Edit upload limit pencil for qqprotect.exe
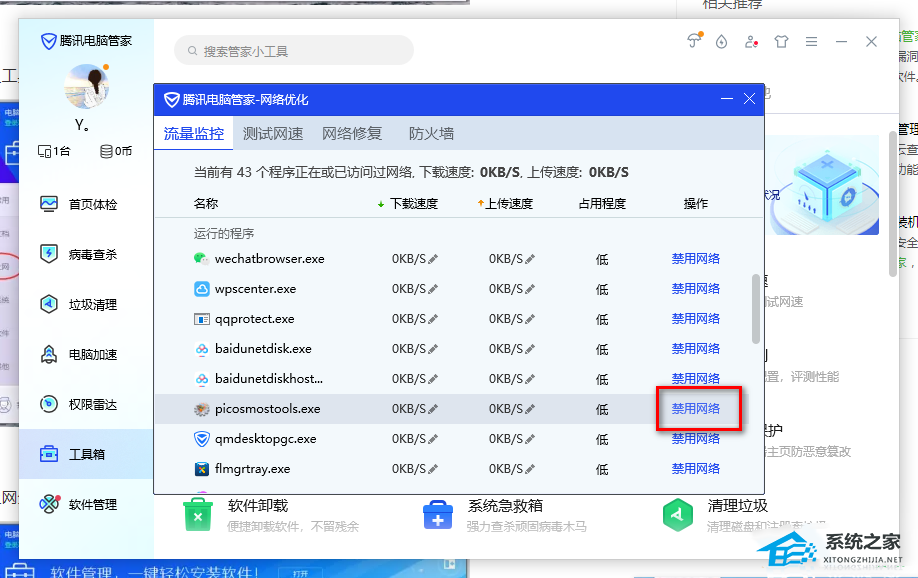The width and height of the screenshot is (918, 578). [530, 319]
